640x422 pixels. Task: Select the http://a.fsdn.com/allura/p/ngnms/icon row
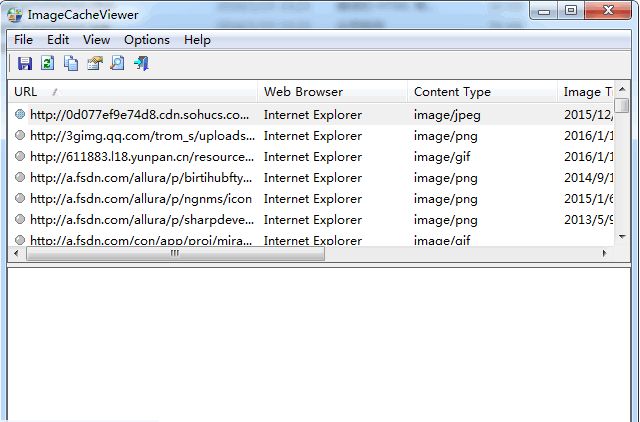click(x=311, y=198)
